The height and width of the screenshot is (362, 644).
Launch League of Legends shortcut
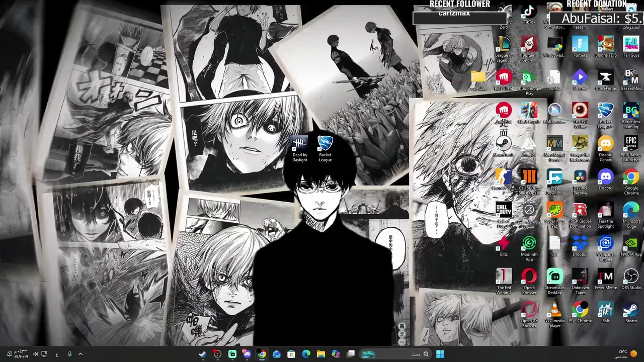coord(504,49)
